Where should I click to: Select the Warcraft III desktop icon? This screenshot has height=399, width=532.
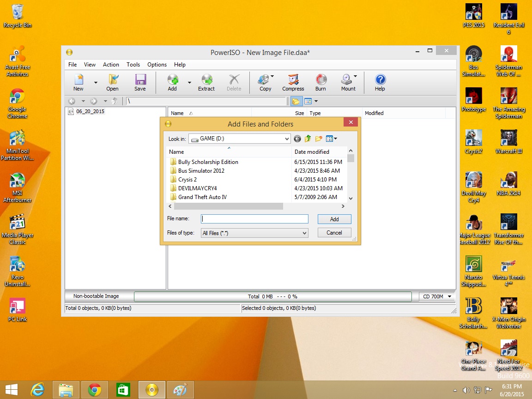(x=508, y=142)
